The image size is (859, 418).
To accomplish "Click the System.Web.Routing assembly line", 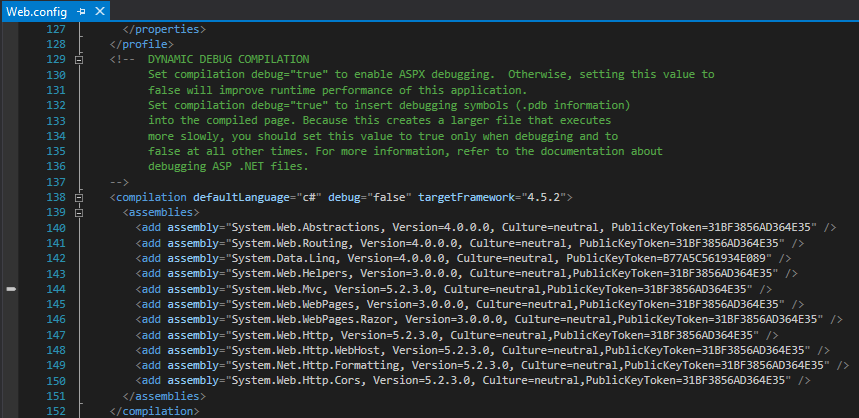I will (x=469, y=243).
